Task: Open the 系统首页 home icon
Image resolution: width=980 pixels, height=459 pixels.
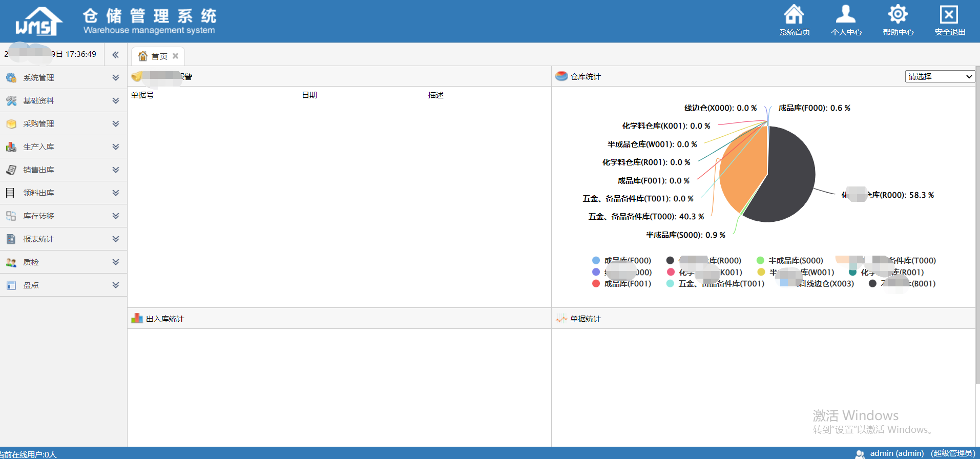Action: [x=794, y=14]
